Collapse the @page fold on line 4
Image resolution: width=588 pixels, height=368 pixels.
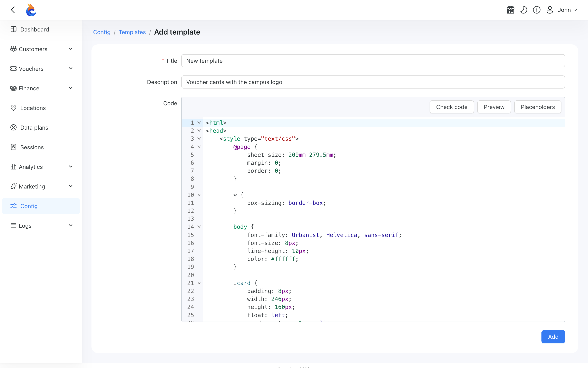[x=199, y=147]
